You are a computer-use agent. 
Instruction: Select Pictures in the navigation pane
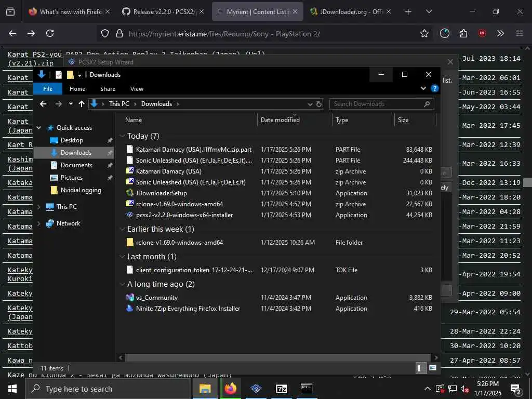click(72, 178)
